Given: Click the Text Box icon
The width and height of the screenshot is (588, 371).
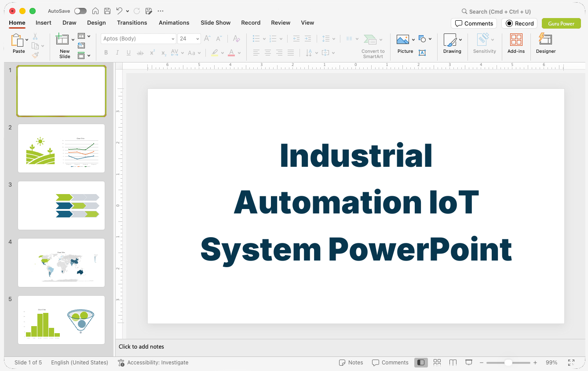Looking at the screenshot, I should (422, 53).
